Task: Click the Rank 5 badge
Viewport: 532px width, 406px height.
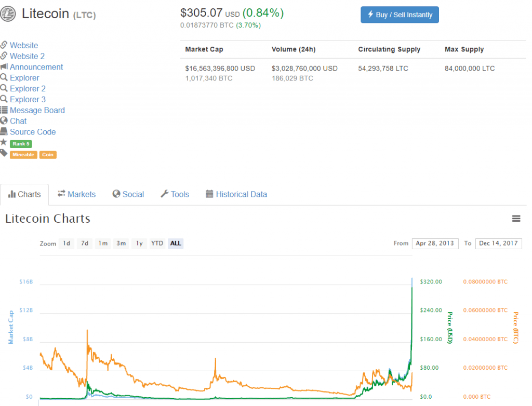Action: (x=21, y=144)
